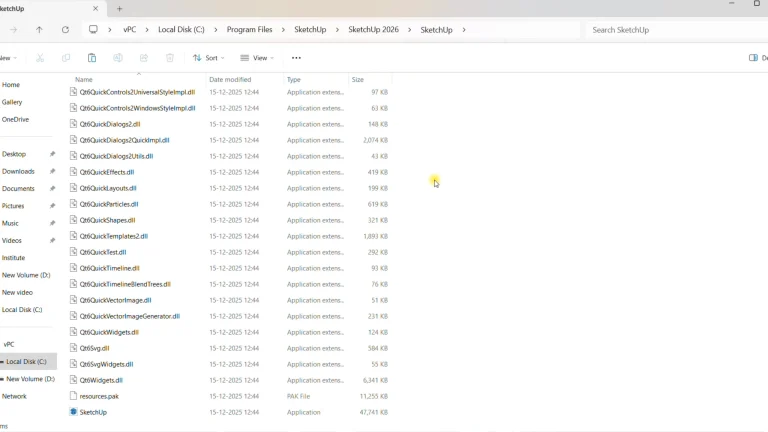Screen dimensions: 768x432
Task: Open the New dropdown menu
Action: point(8,58)
